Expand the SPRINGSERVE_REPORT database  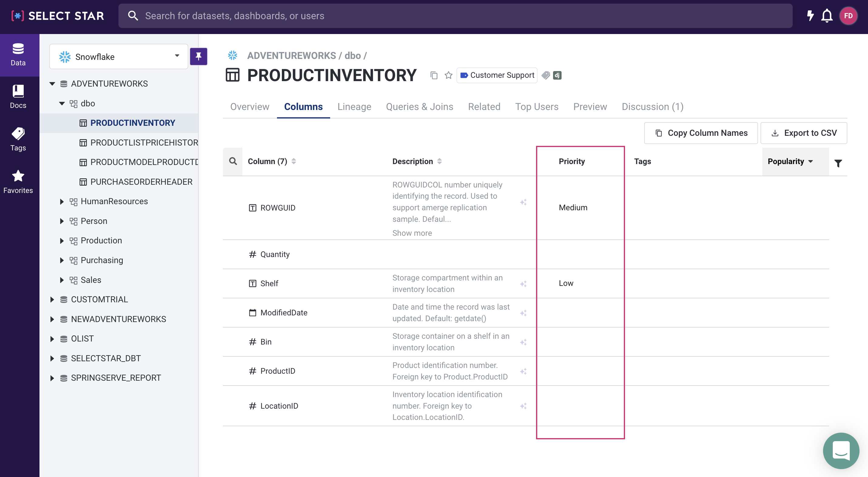(52, 378)
